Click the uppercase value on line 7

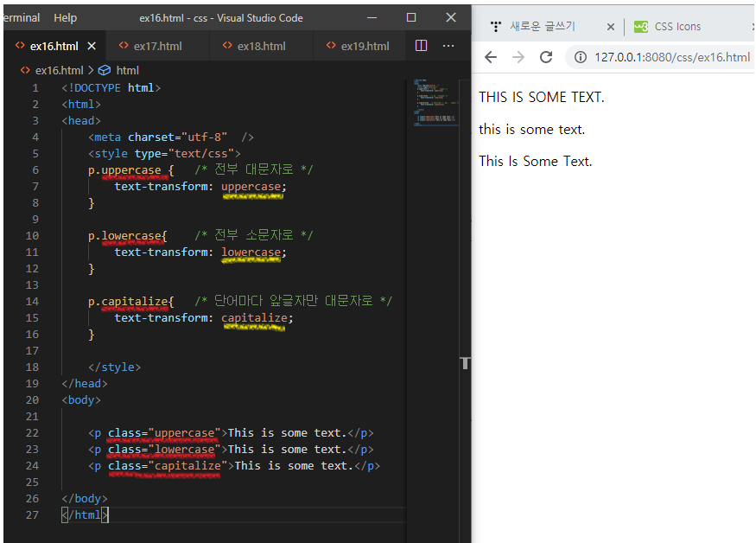251,187
